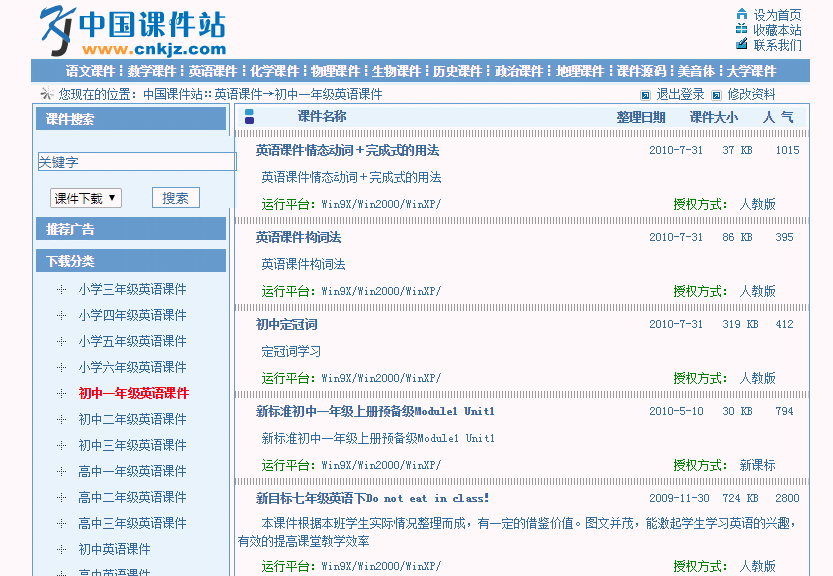Open the 课件下载 search type dropdown

pyautogui.click(x=86, y=198)
